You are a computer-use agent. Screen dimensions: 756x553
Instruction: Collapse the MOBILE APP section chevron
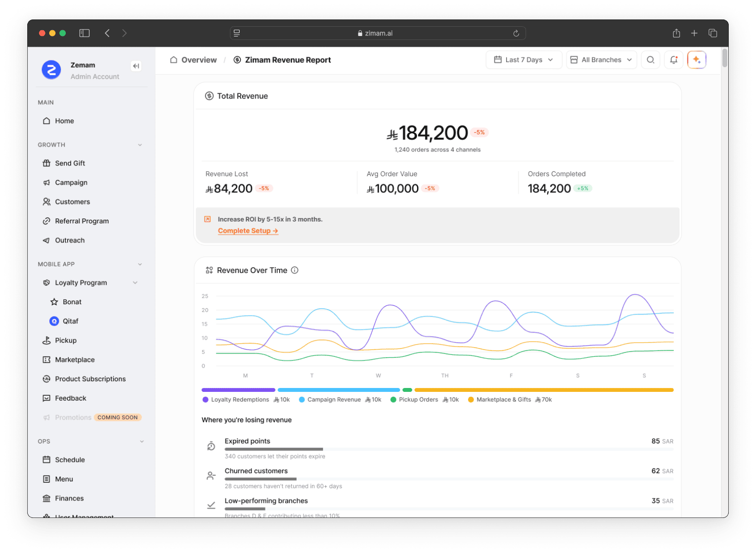(140, 264)
